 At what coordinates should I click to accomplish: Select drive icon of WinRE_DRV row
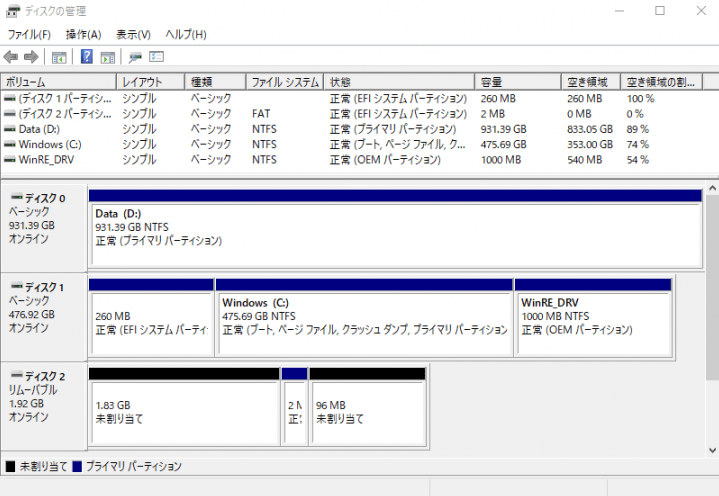pyautogui.click(x=10, y=160)
